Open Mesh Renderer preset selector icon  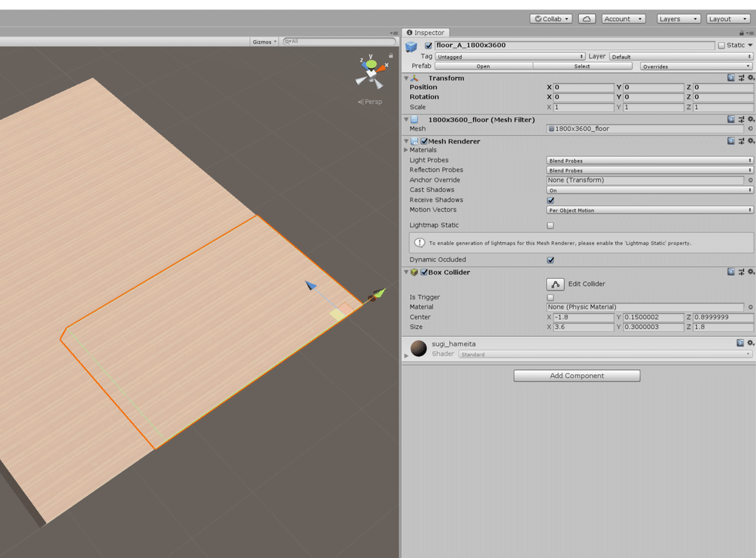[742, 141]
